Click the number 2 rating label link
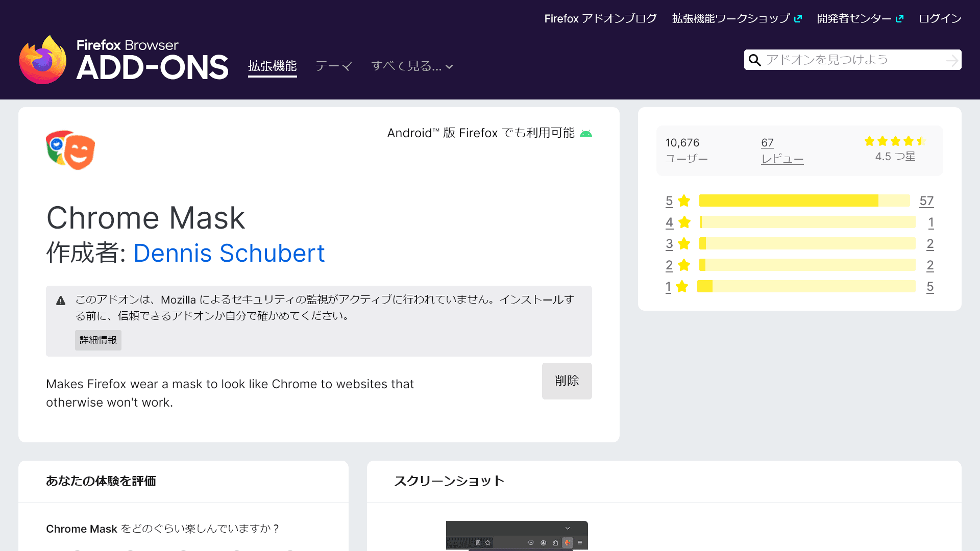 tap(669, 265)
